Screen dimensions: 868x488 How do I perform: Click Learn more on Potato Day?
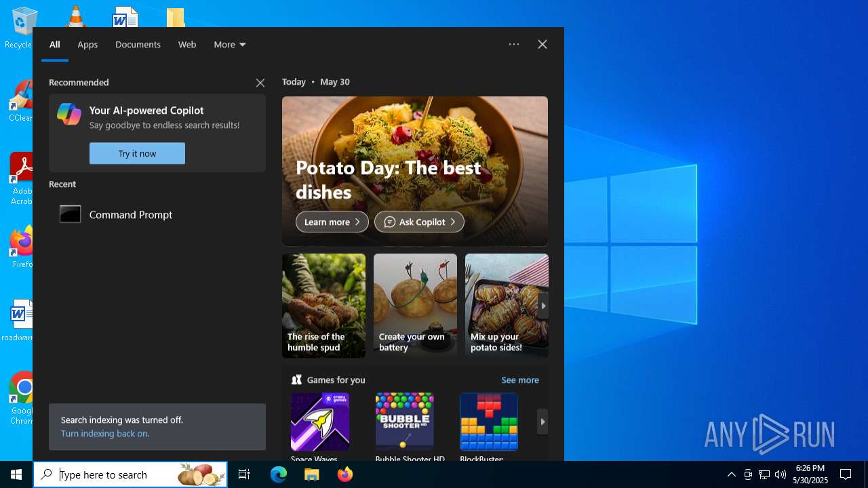332,222
